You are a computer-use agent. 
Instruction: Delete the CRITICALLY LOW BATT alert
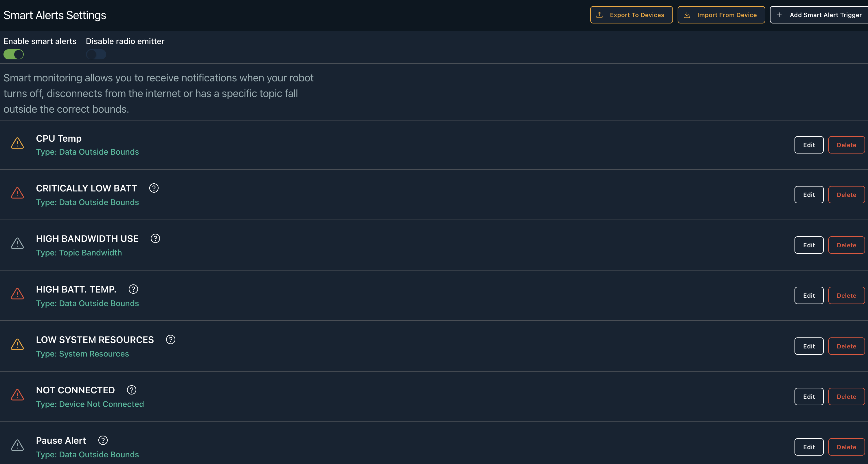[846, 195]
